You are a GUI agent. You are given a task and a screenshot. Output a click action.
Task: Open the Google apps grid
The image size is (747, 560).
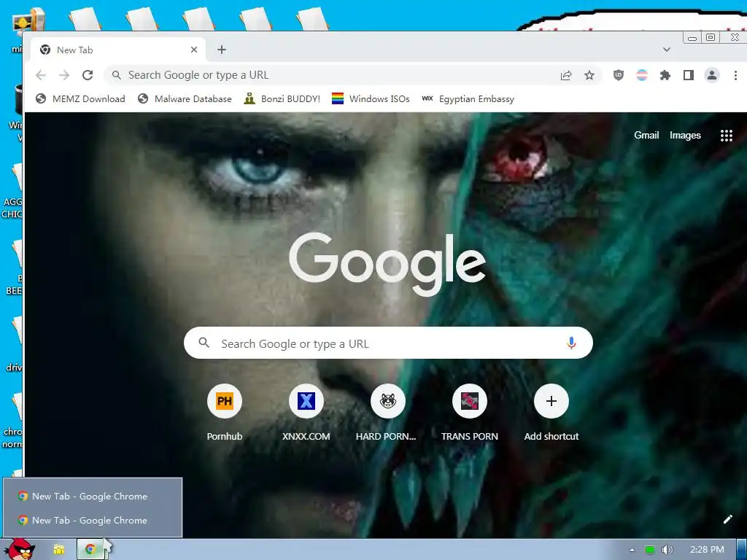pyautogui.click(x=726, y=136)
